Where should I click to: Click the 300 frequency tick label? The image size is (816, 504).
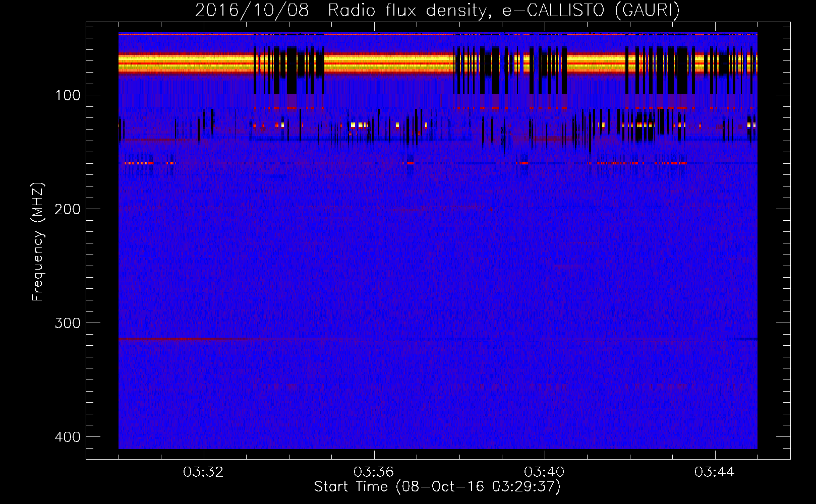68,323
